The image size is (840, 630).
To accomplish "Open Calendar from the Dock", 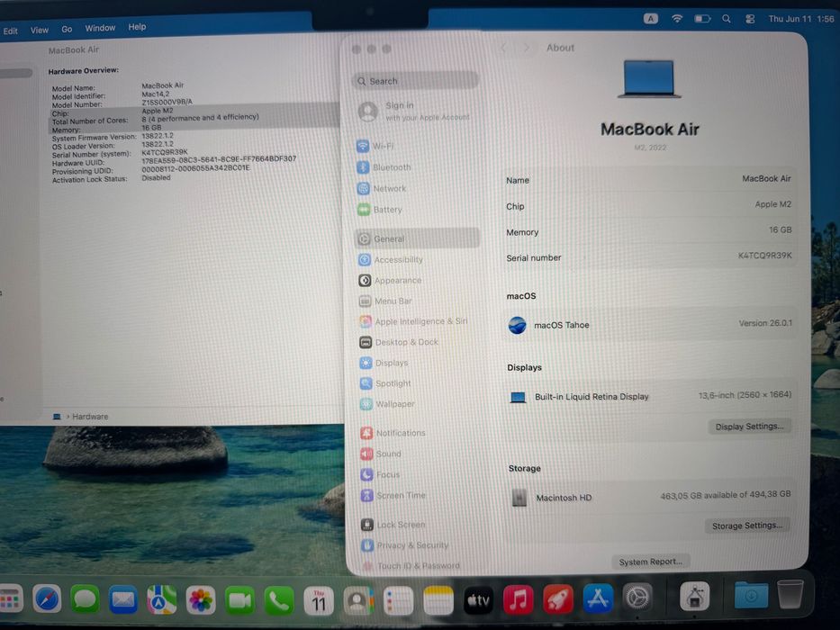I will (x=318, y=601).
